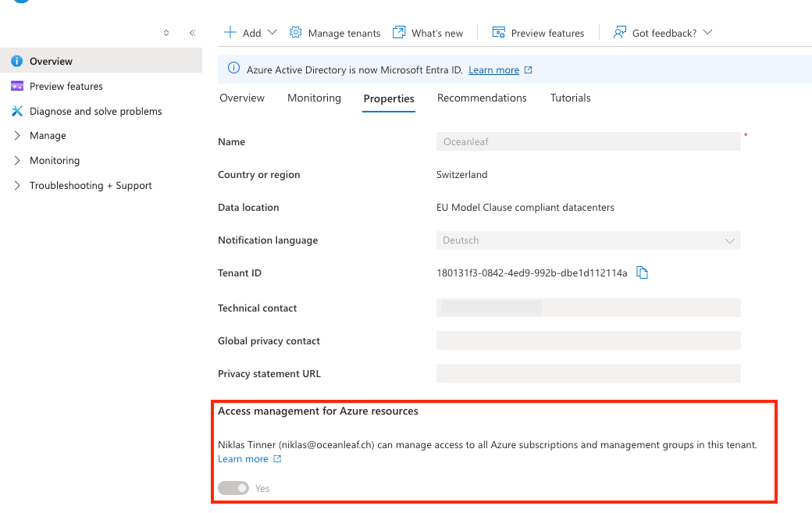This screenshot has height=513, width=812.
Task: Click the Technical contact field
Action: pos(588,308)
